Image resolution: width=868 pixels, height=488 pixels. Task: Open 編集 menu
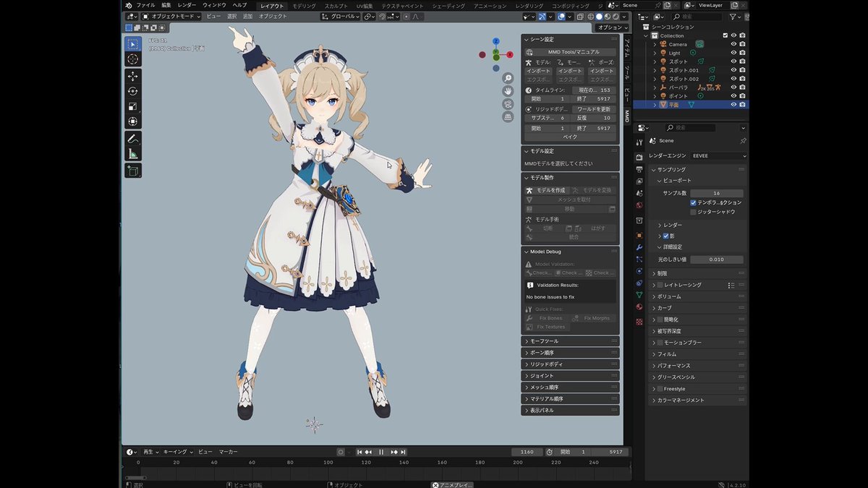[166, 5]
